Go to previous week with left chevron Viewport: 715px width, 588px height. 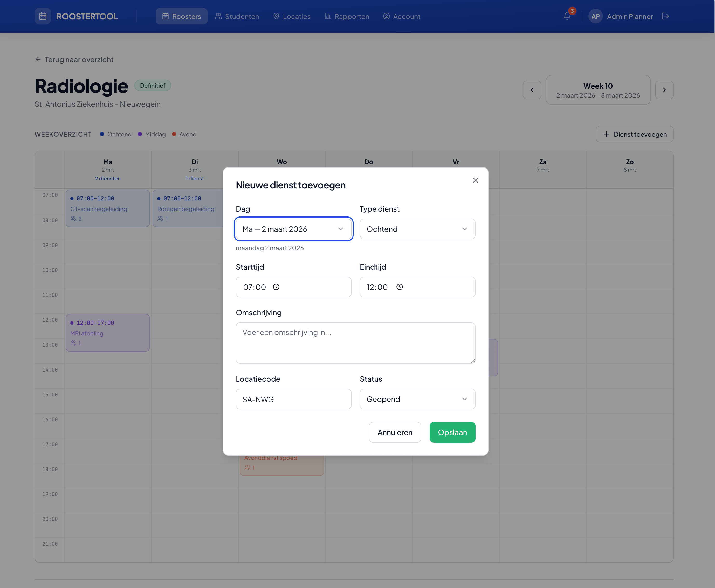(x=532, y=90)
